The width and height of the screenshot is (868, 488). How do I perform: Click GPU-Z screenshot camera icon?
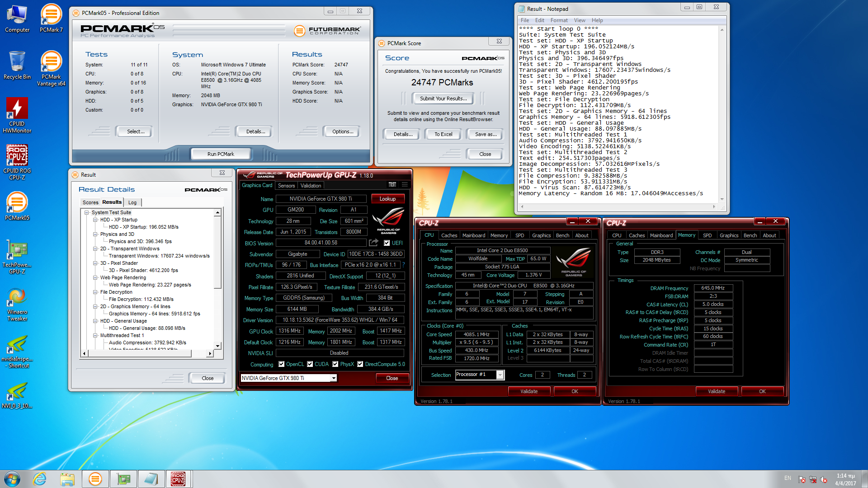pyautogui.click(x=392, y=185)
